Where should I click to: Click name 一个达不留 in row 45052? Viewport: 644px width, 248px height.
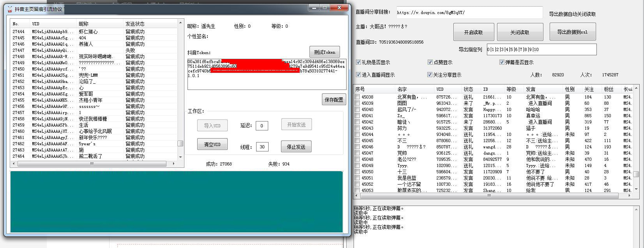pyautogui.click(x=409, y=184)
